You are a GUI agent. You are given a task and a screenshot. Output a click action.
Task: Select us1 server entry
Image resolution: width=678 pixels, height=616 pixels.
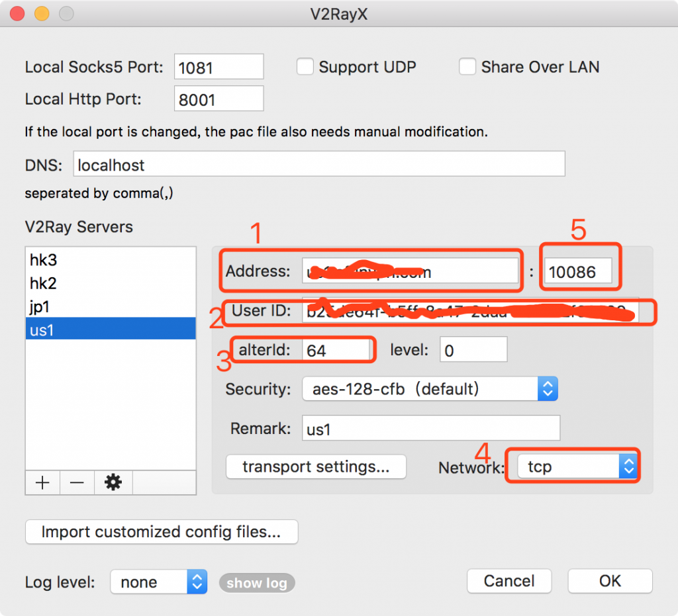click(x=111, y=330)
